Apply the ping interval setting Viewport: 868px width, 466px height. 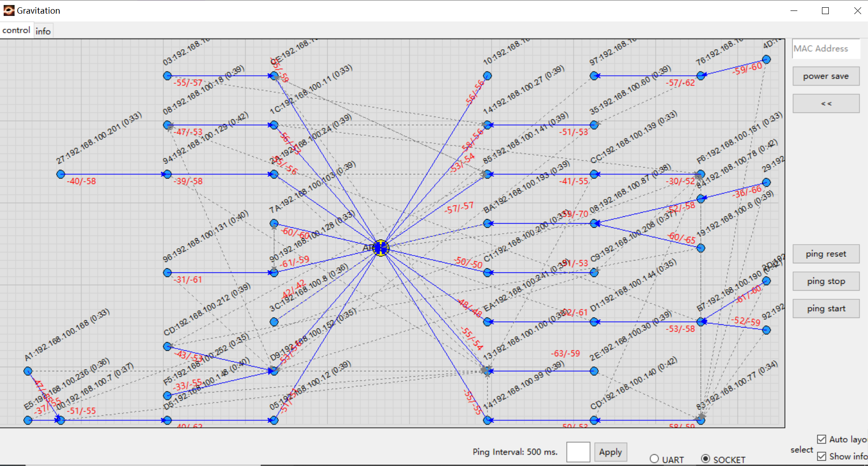tap(610, 452)
